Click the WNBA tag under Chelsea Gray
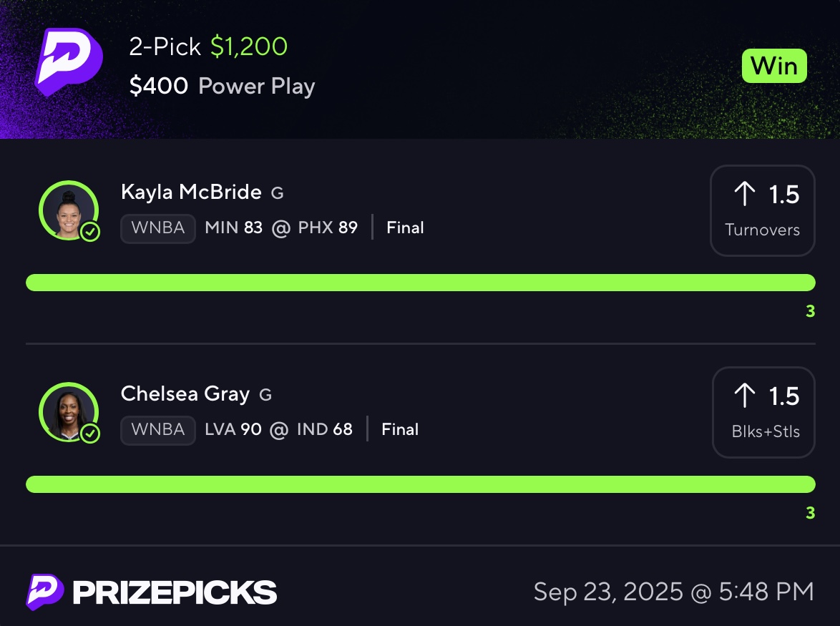840x626 pixels. [158, 431]
